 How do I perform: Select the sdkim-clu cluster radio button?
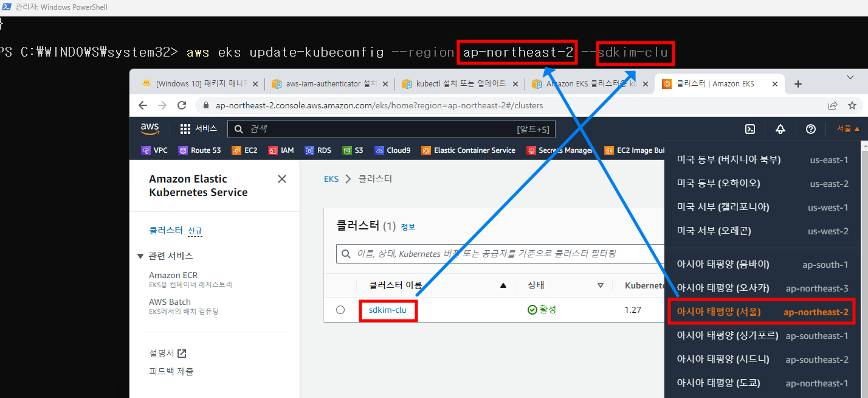tap(340, 310)
